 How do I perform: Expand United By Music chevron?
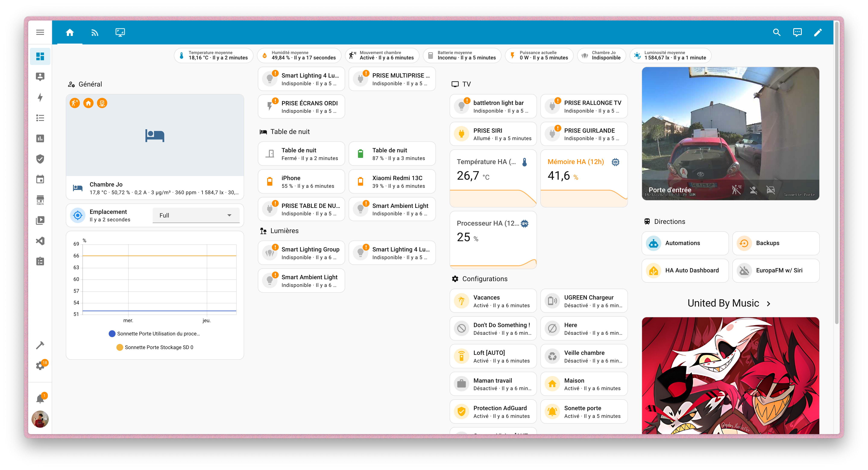pos(768,304)
